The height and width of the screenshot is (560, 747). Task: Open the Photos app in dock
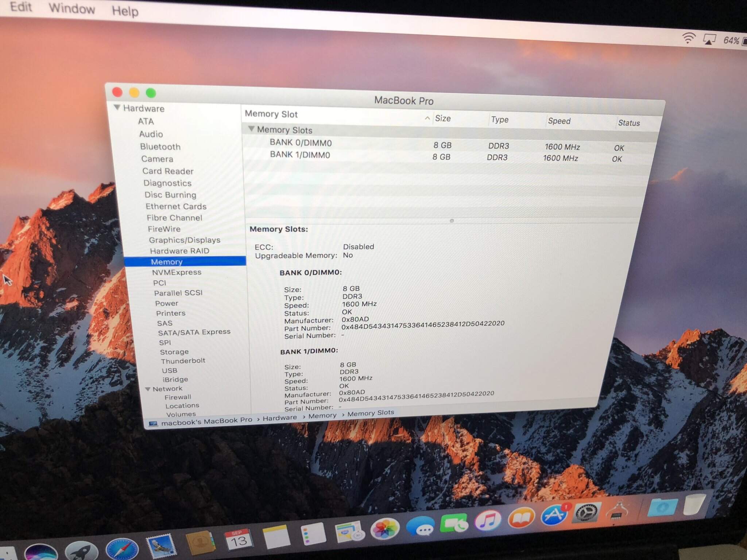click(x=385, y=529)
